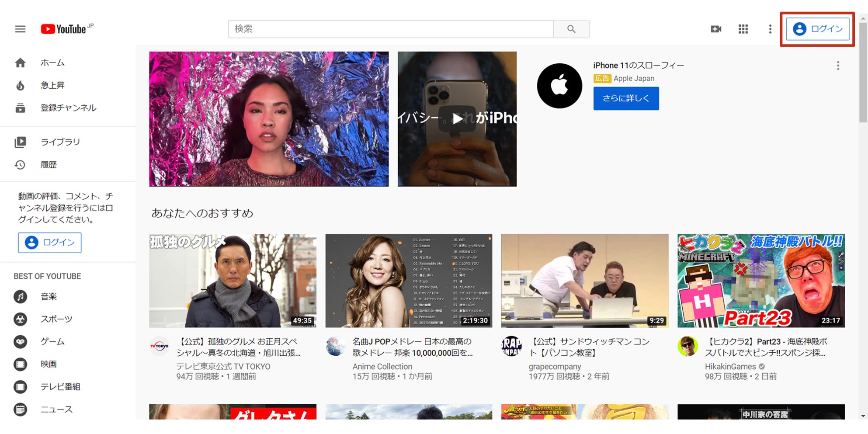This screenshot has width=868, height=434.
Task: Open 履歴 history page
Action: pos(49,165)
